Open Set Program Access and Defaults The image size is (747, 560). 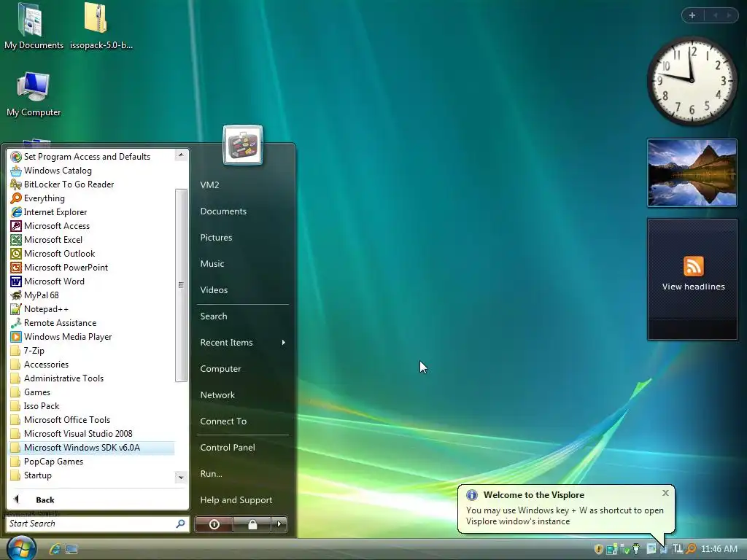(91, 157)
